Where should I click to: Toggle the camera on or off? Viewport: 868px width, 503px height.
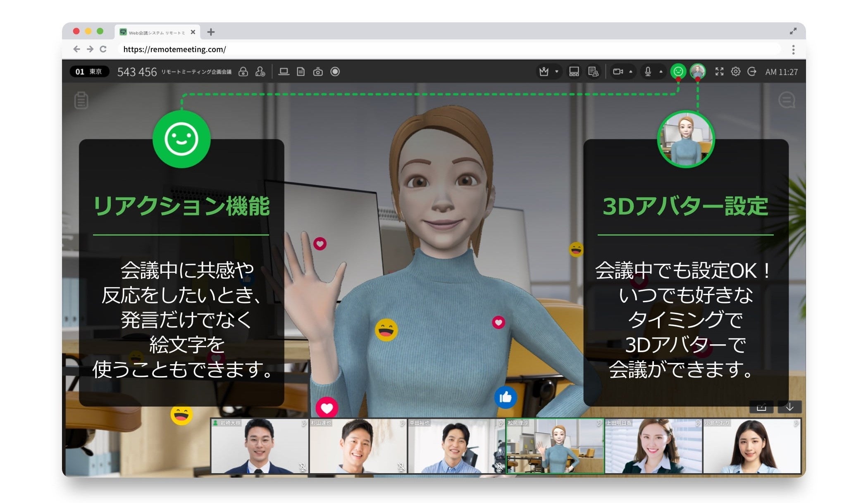tap(618, 72)
